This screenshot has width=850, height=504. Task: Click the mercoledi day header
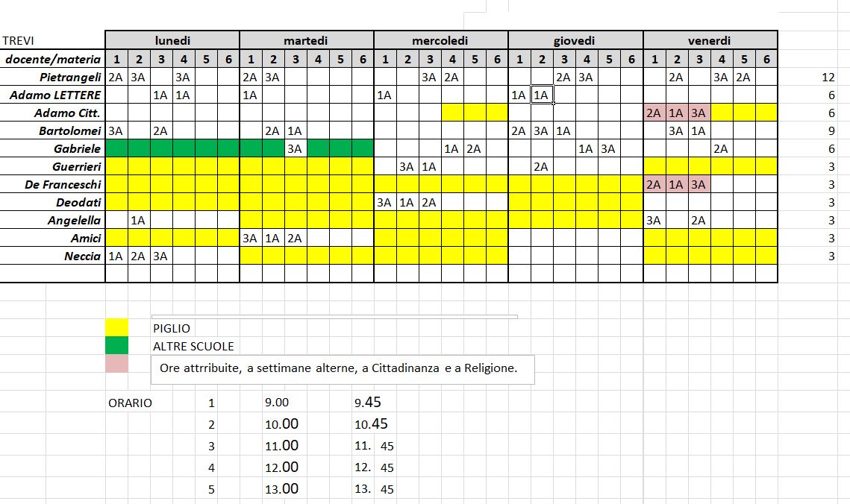pyautogui.click(x=440, y=41)
